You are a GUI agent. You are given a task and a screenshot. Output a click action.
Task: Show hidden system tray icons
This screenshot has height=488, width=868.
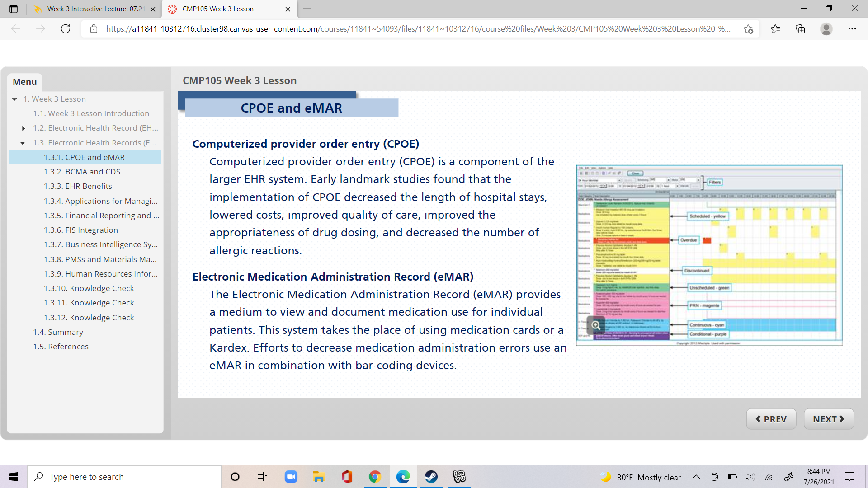click(x=696, y=477)
